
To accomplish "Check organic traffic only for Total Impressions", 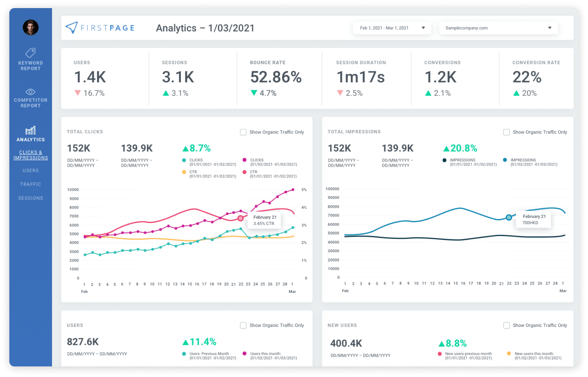I will 506,132.
